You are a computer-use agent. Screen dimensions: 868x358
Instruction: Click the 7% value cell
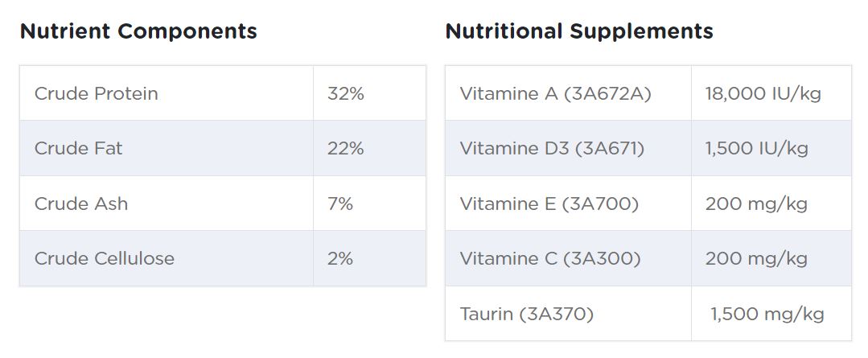coord(340,204)
